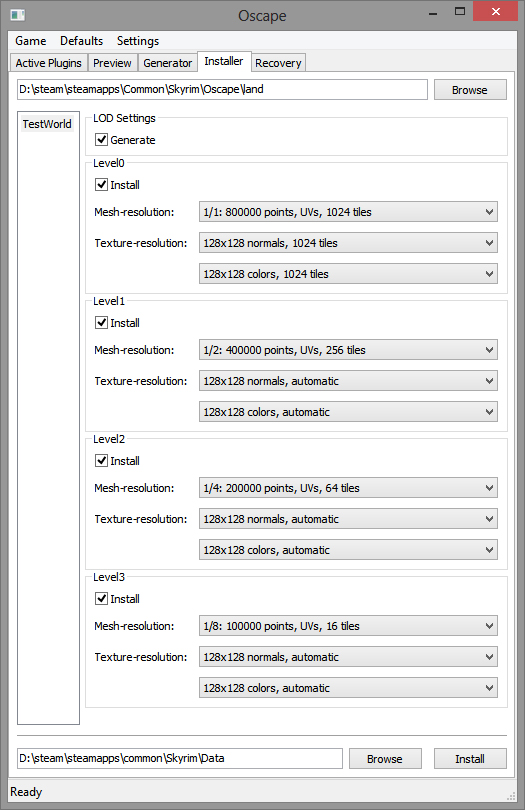Switch to the Generator tab
Viewport: 525px width, 810px height.
point(167,63)
